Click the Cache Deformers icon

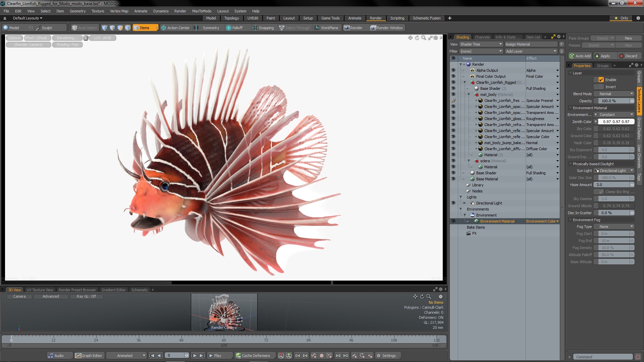[x=238, y=356]
